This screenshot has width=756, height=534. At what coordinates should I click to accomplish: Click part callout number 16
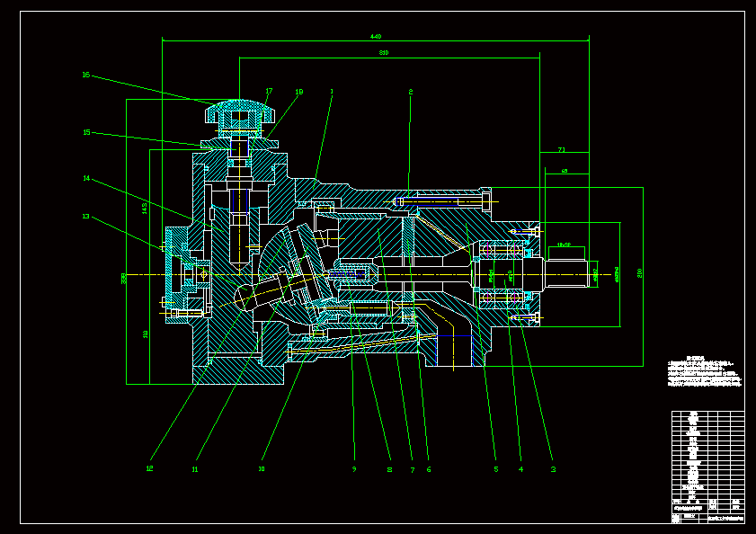point(86,76)
